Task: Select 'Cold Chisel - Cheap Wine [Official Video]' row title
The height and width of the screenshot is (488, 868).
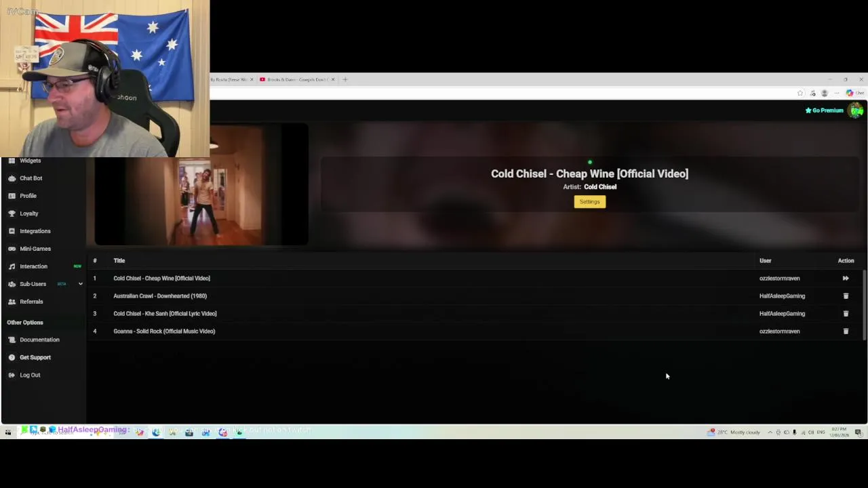Action: 161,279
